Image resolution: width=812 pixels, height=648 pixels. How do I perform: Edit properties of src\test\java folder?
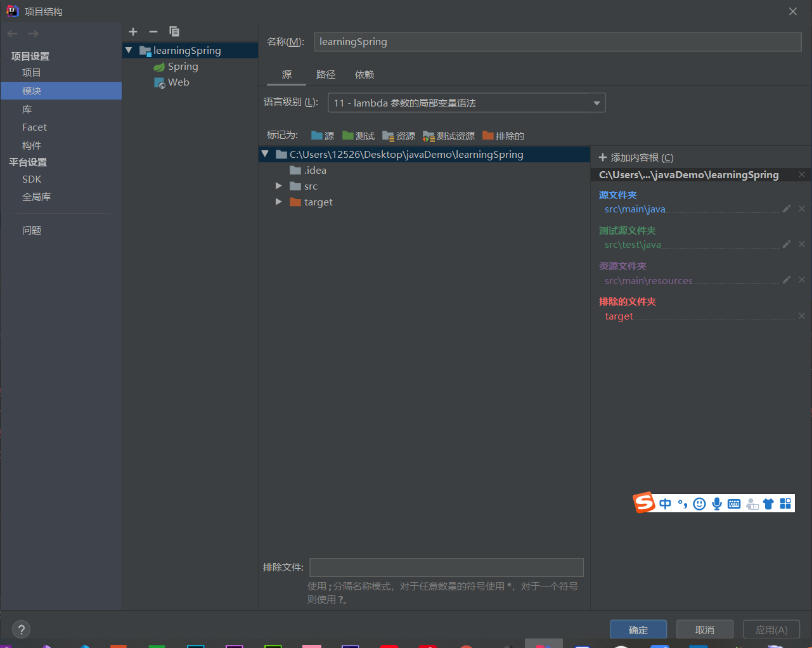pyautogui.click(x=787, y=244)
